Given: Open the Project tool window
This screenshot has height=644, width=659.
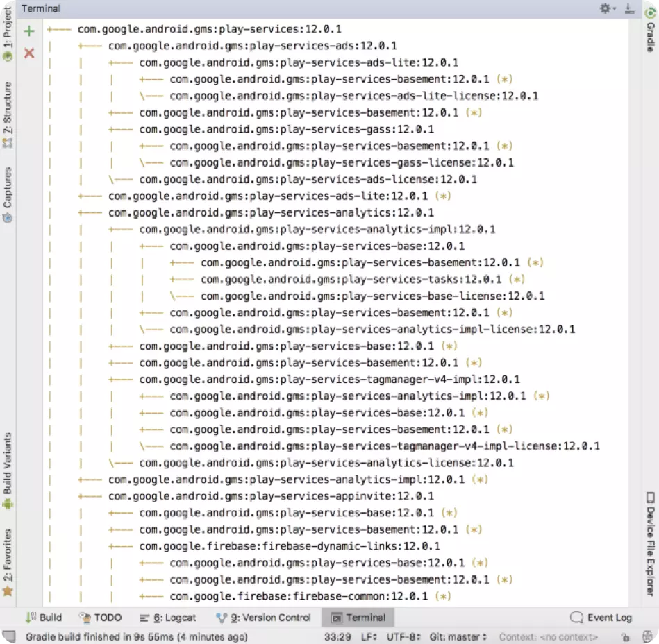Looking at the screenshot, I should coord(8,33).
